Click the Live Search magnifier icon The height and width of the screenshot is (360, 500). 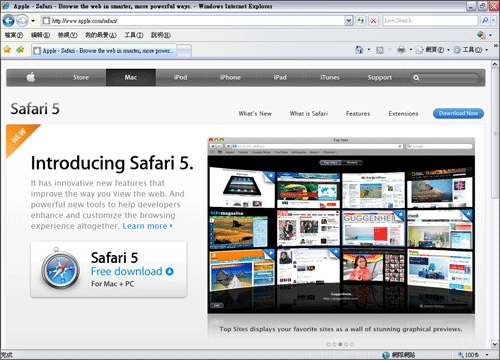pos(485,21)
